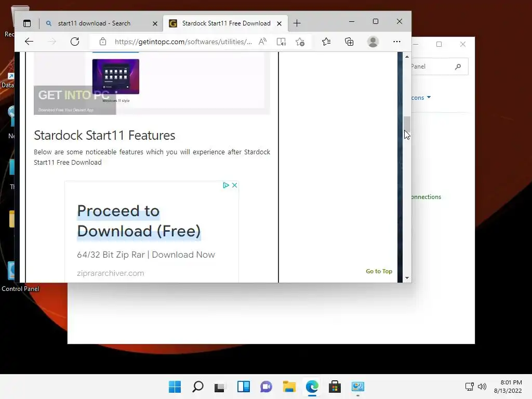This screenshot has width=532, height=399.
Task: Select the Stardock Start11 Free Download tab
Action: (225, 23)
